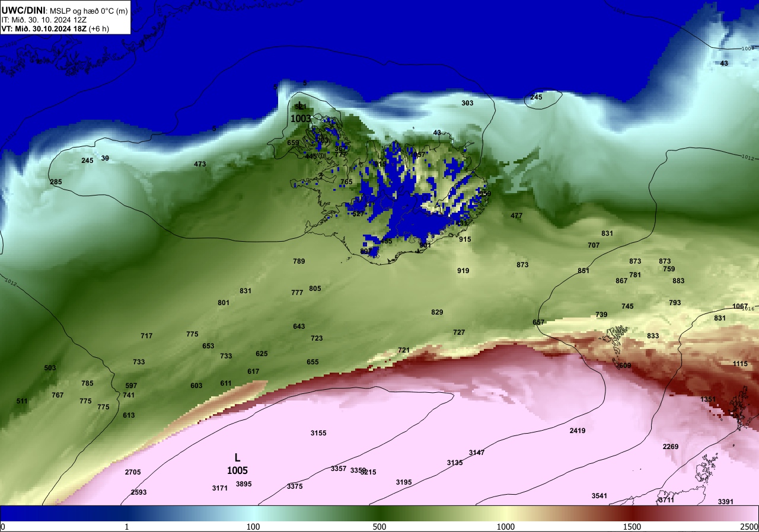Click the 3155 freezing-level value
This screenshot has width=759, height=532.
pos(318,433)
